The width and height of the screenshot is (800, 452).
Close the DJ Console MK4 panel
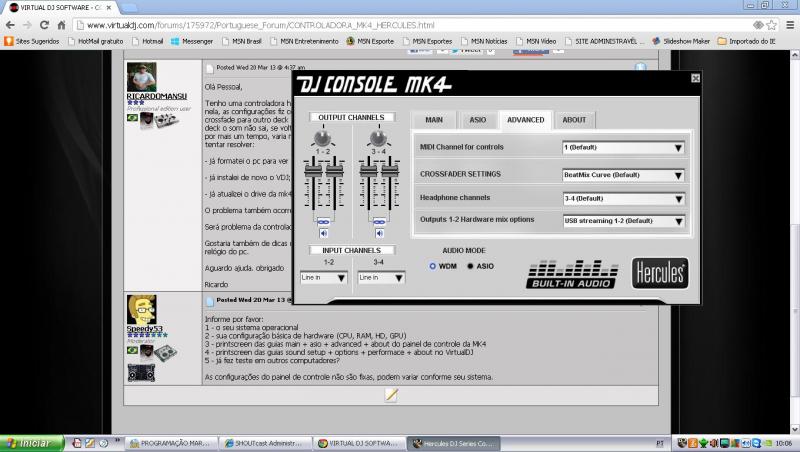point(695,78)
